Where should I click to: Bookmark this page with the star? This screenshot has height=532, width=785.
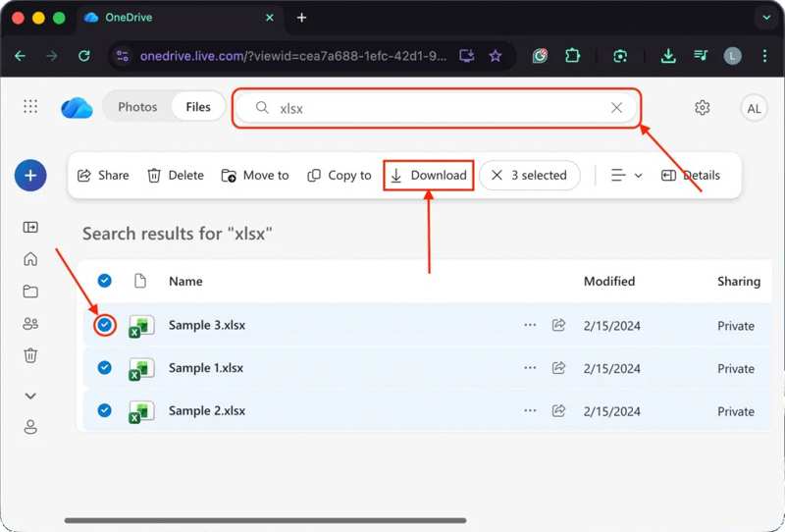coord(496,56)
